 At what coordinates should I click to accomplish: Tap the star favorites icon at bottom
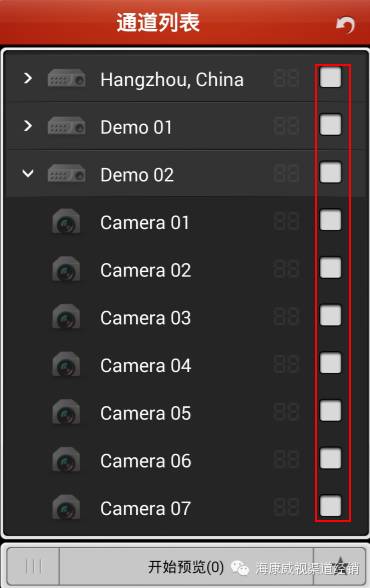[x=339, y=566]
